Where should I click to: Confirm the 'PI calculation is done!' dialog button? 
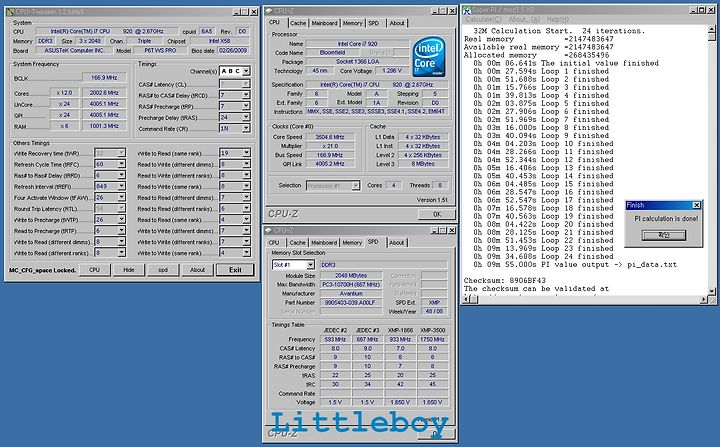point(664,235)
